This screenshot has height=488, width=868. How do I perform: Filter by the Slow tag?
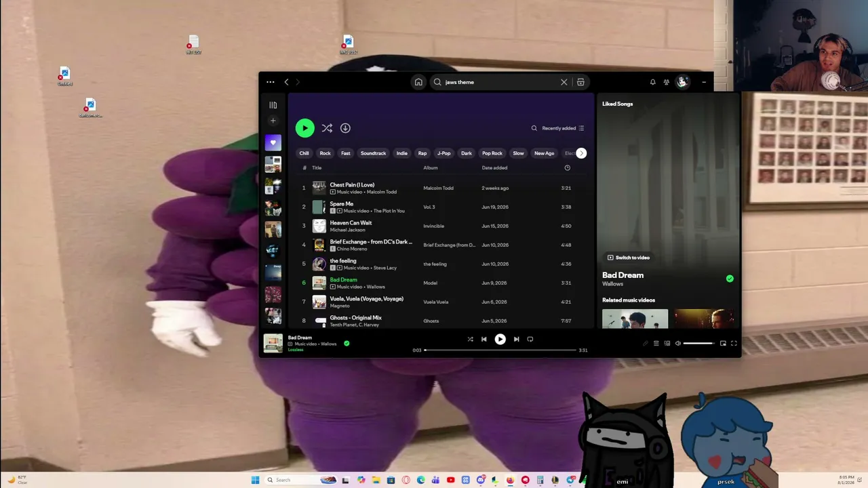click(x=518, y=153)
